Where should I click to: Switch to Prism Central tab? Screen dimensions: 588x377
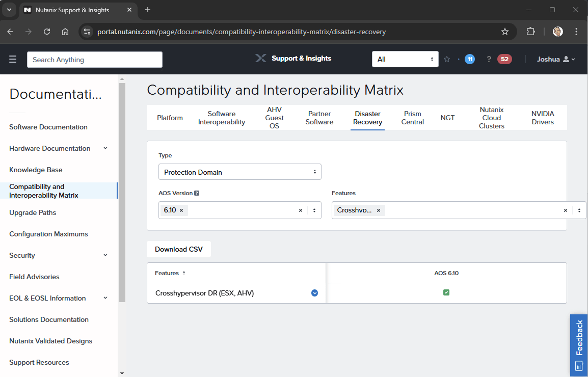click(x=413, y=118)
